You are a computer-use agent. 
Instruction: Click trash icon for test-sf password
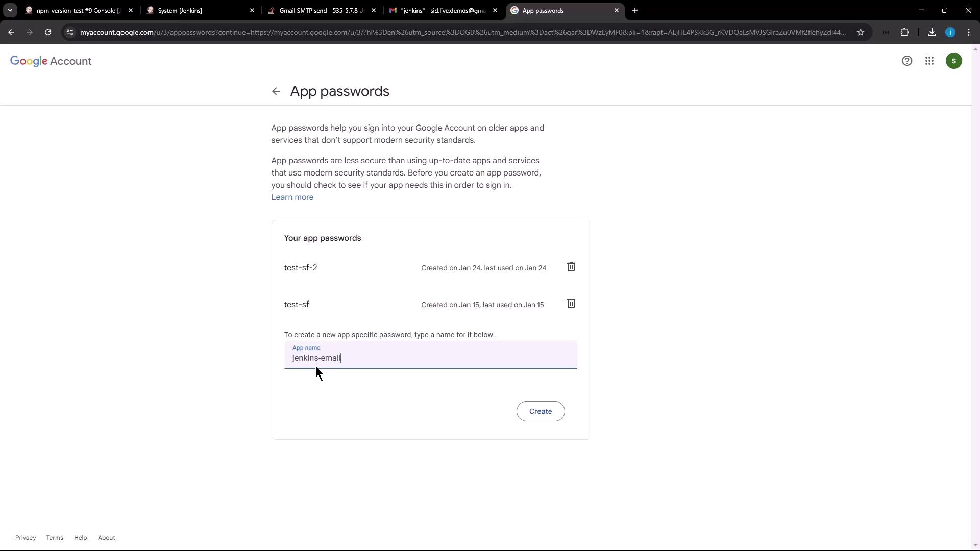coord(571,304)
